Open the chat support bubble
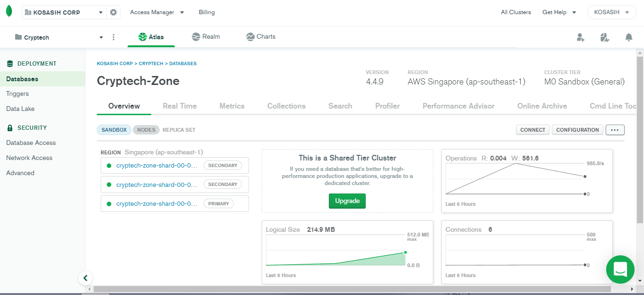This screenshot has width=644, height=295. click(620, 270)
